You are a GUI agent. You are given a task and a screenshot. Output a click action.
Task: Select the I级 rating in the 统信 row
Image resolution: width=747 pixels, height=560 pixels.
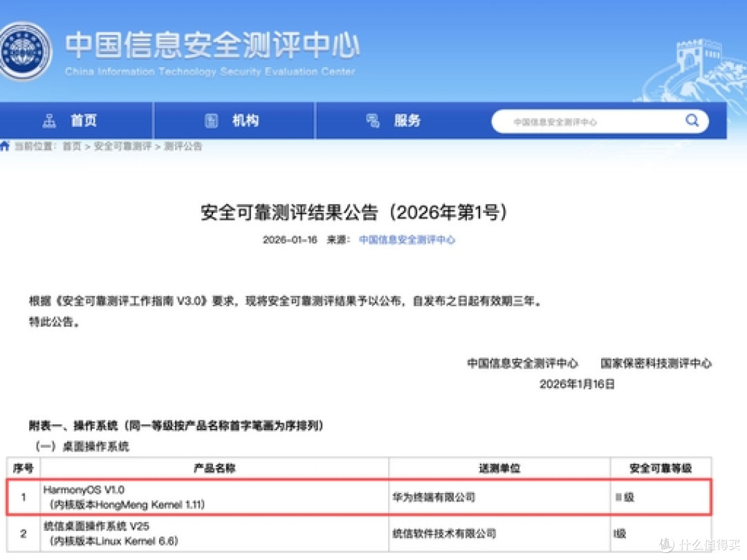pyautogui.click(x=620, y=533)
